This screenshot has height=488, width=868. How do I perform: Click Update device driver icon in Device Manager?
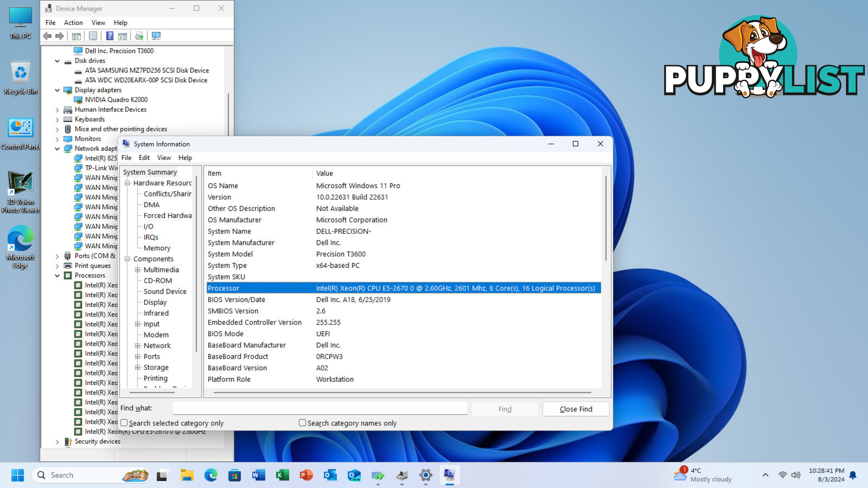tap(139, 36)
